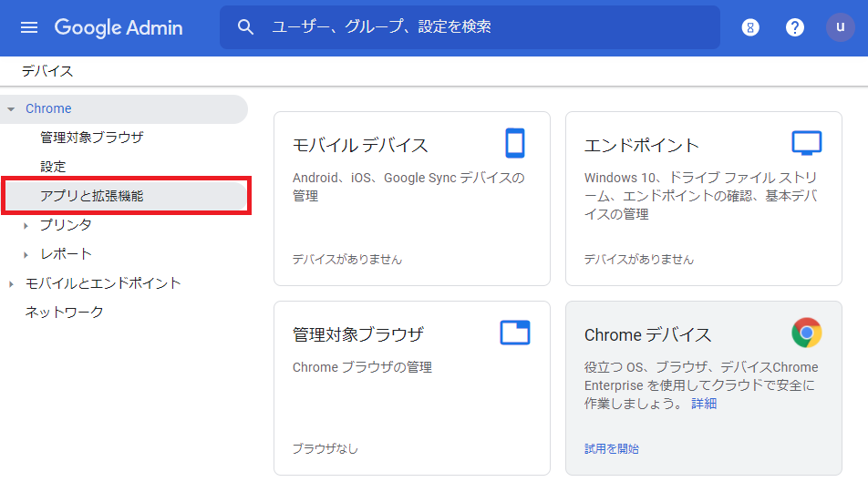Open 設定 in the sidebar
Viewport: 868px width, 482px height.
(53, 167)
